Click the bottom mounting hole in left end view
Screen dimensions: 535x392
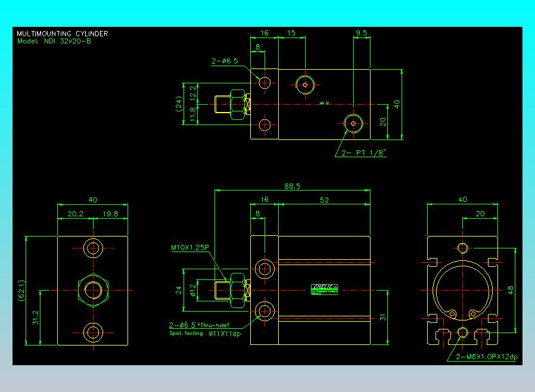pos(93,332)
